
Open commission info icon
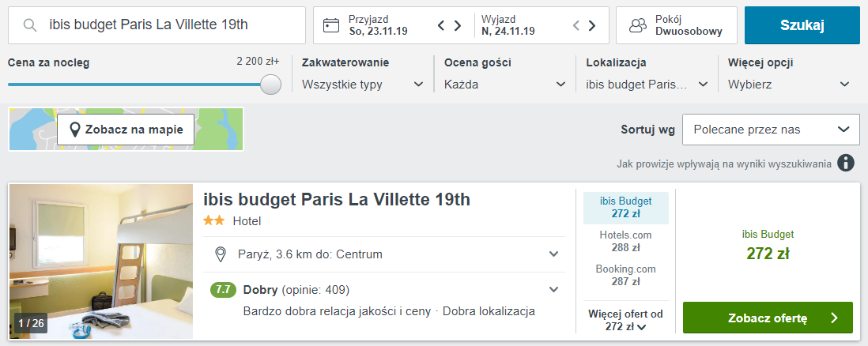click(846, 164)
